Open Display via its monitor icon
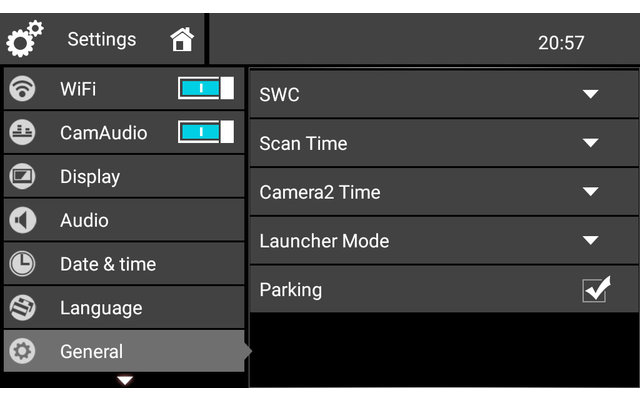This screenshot has width=640, height=400. [x=22, y=177]
